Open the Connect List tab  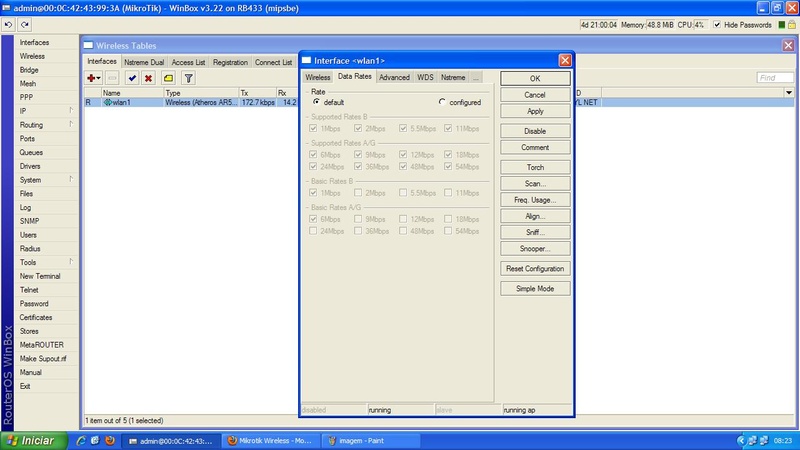coord(273,62)
